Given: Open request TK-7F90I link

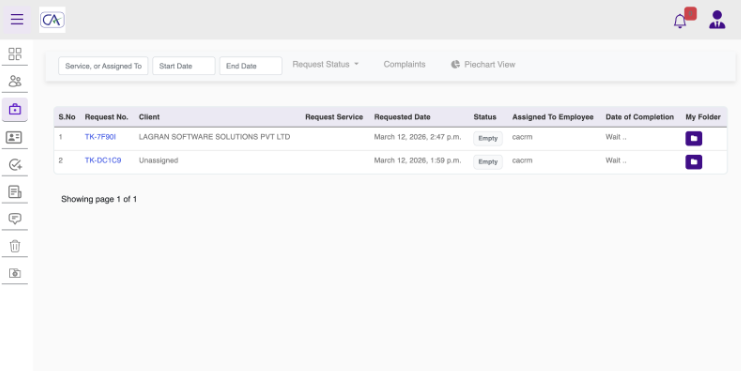Looking at the screenshot, I should click(x=100, y=137).
